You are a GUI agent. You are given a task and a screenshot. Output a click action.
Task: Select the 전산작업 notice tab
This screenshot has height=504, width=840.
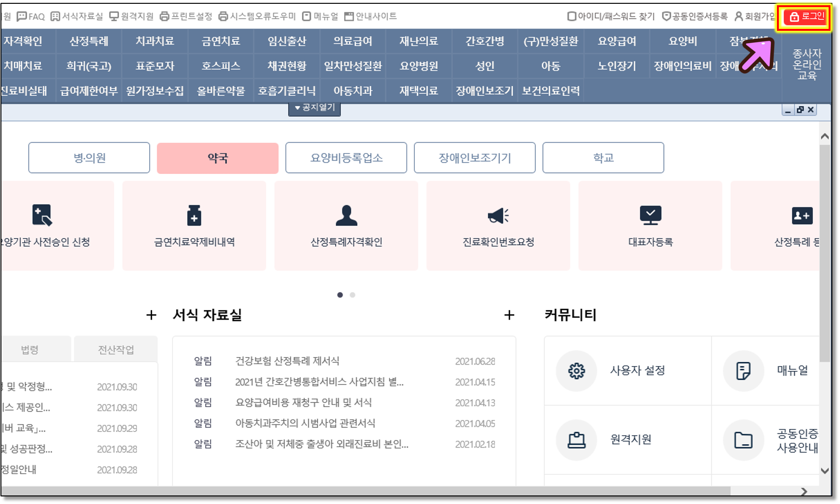tap(116, 350)
